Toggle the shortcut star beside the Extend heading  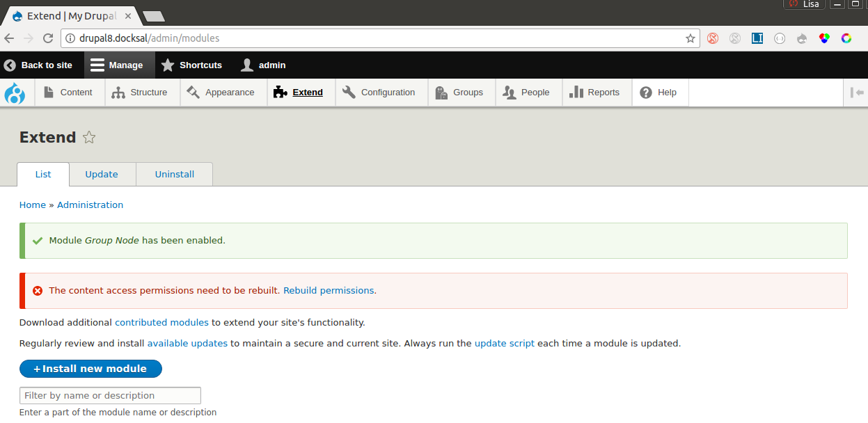[x=89, y=137]
